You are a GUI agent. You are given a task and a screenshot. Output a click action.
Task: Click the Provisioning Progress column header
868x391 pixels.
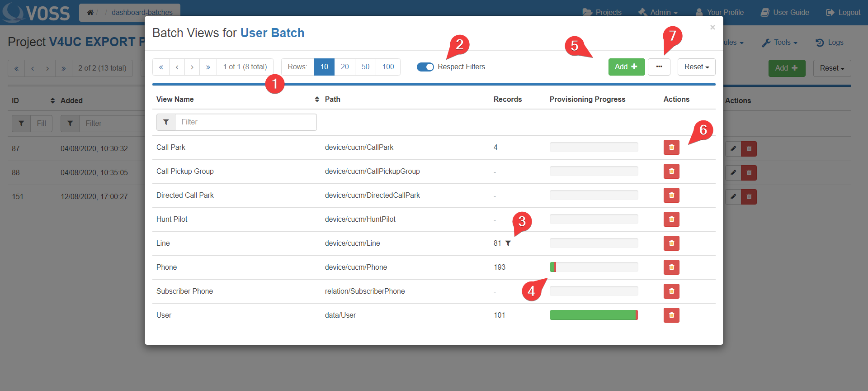coord(587,100)
